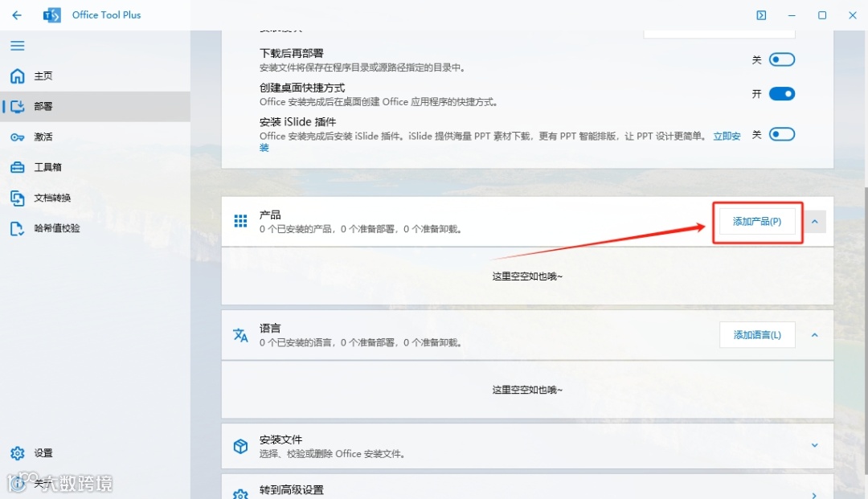Turn off 创建桌面快捷方式 switch
The width and height of the screenshot is (868, 499).
[782, 94]
